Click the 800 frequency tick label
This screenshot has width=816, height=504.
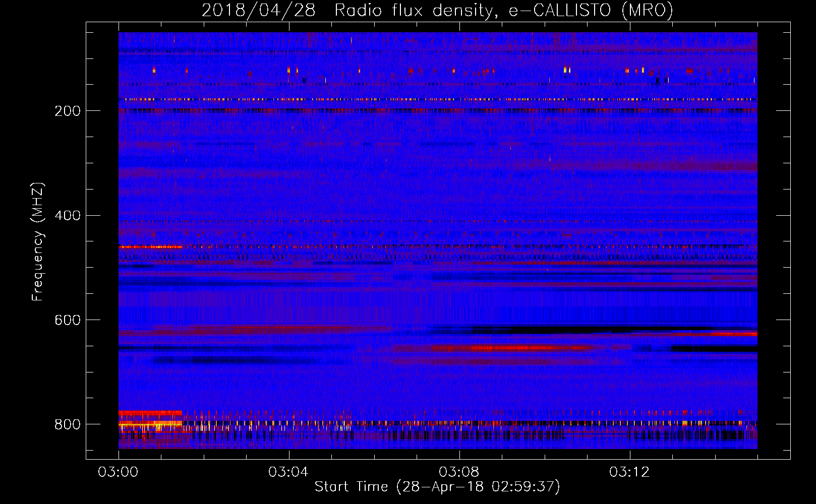click(68, 424)
